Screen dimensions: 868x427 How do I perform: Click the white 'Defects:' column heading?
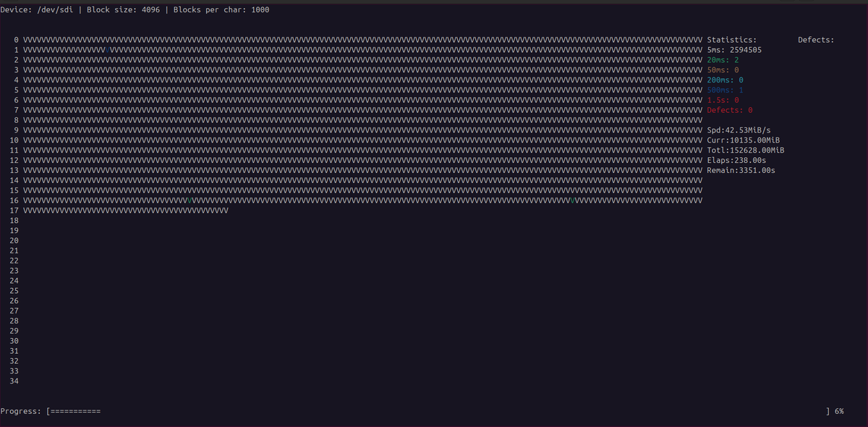(x=816, y=40)
